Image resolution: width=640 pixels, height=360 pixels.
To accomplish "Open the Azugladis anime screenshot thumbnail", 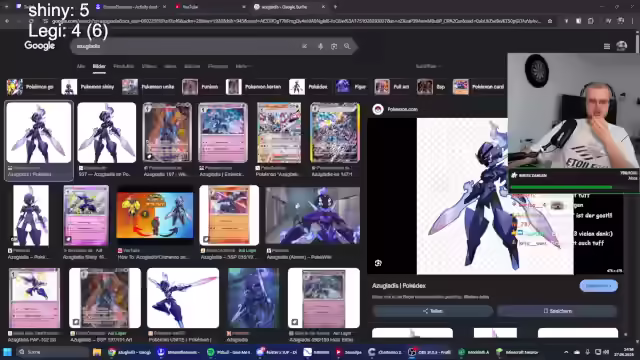I will (x=313, y=216).
